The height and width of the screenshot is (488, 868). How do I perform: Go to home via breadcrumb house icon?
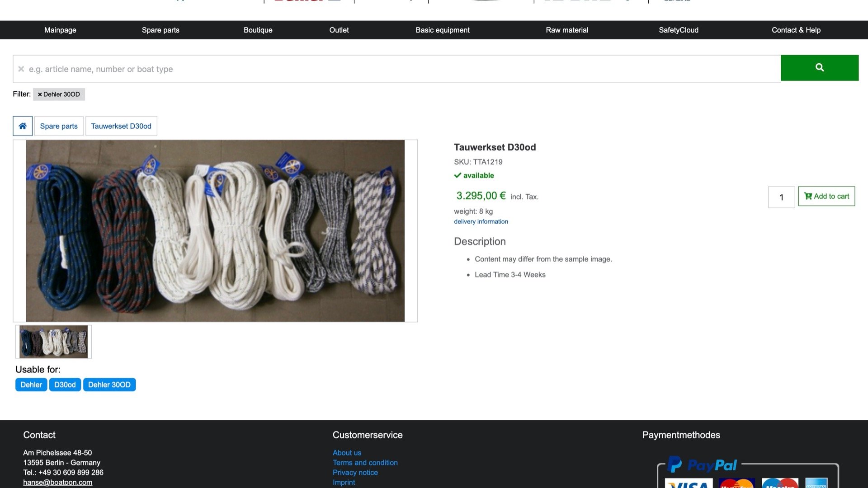click(x=23, y=126)
